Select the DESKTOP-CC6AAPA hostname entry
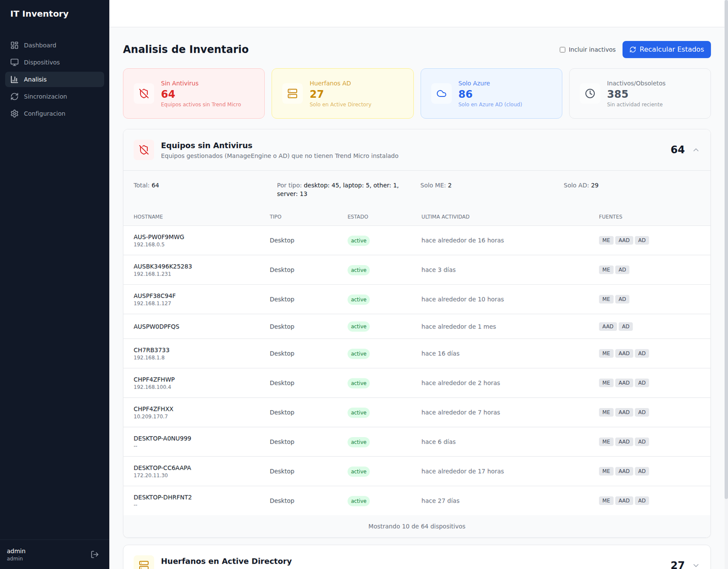728x569 pixels. point(162,468)
